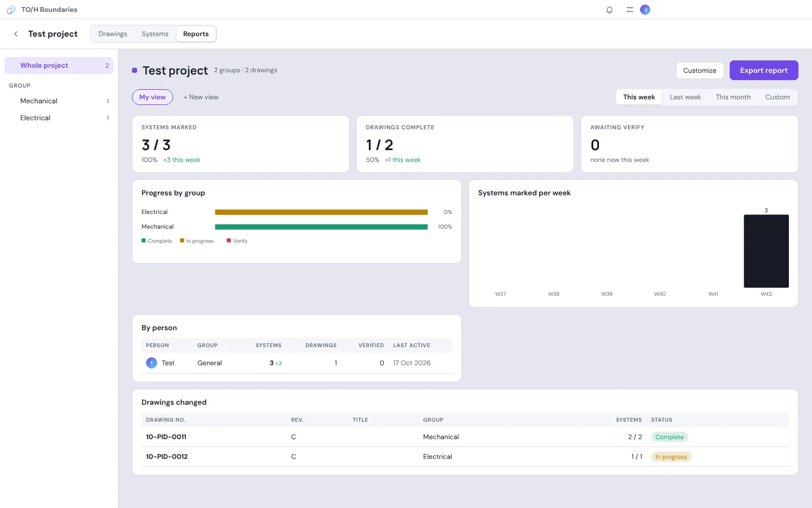Select Whole project in the sidebar
The width and height of the screenshot is (812, 508).
59,65
